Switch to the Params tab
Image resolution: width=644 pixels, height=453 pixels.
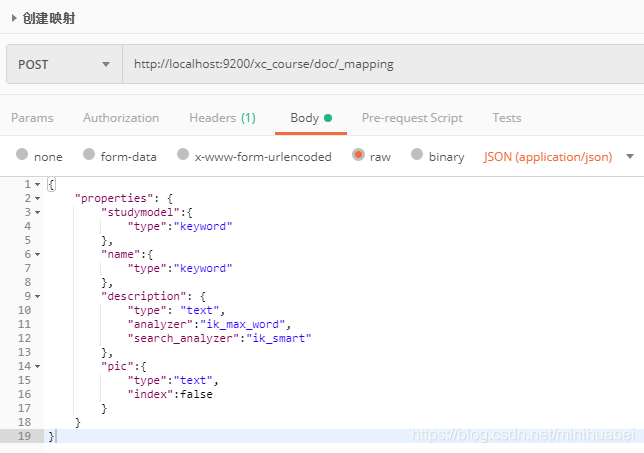32,118
